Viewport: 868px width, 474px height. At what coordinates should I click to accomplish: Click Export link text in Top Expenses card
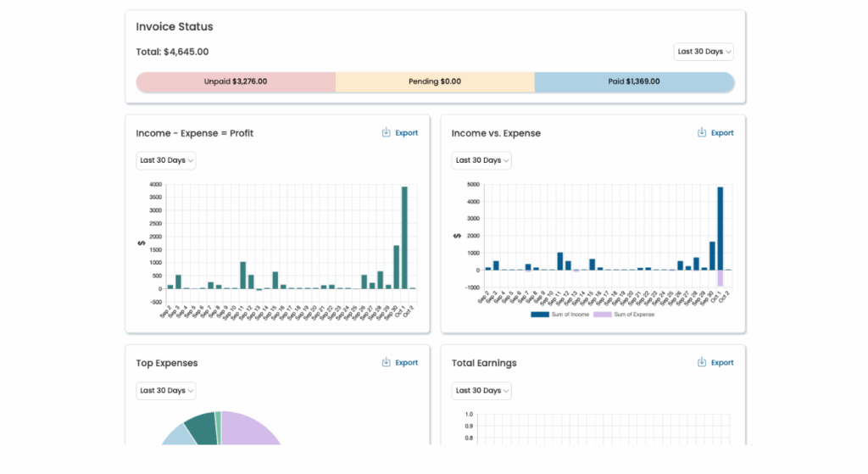point(407,363)
